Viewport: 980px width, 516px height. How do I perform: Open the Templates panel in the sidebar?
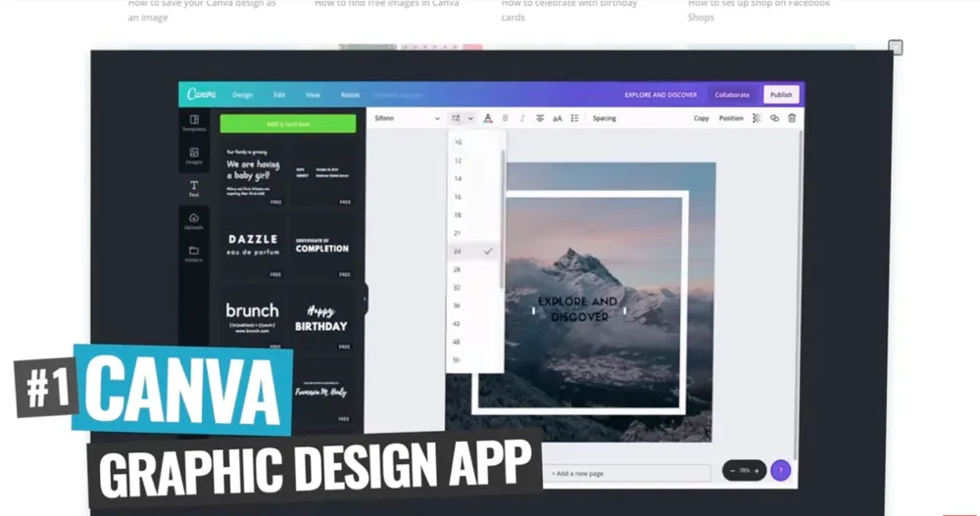click(194, 122)
